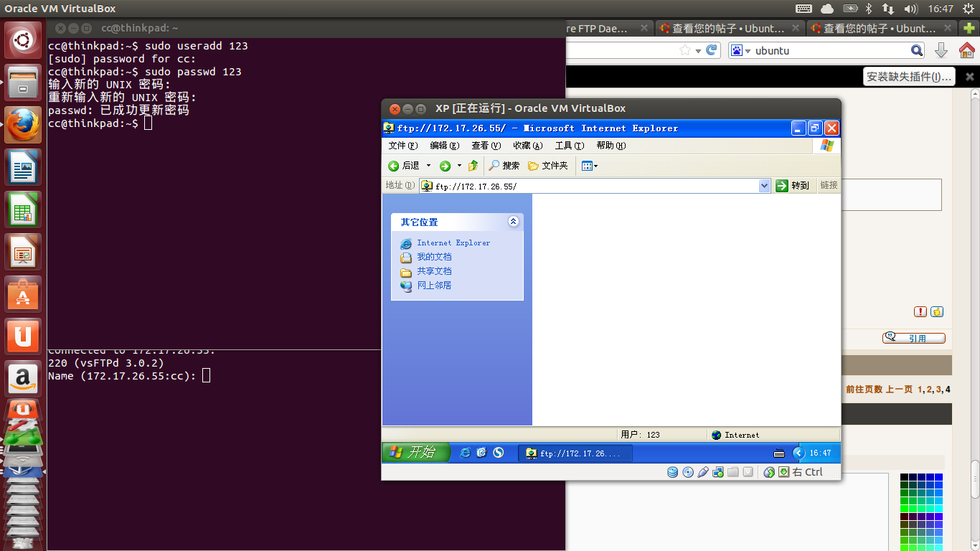Viewport: 980px width, 551px height.
Task: Open the Back history dropdown arrow in IE
Action: point(429,166)
